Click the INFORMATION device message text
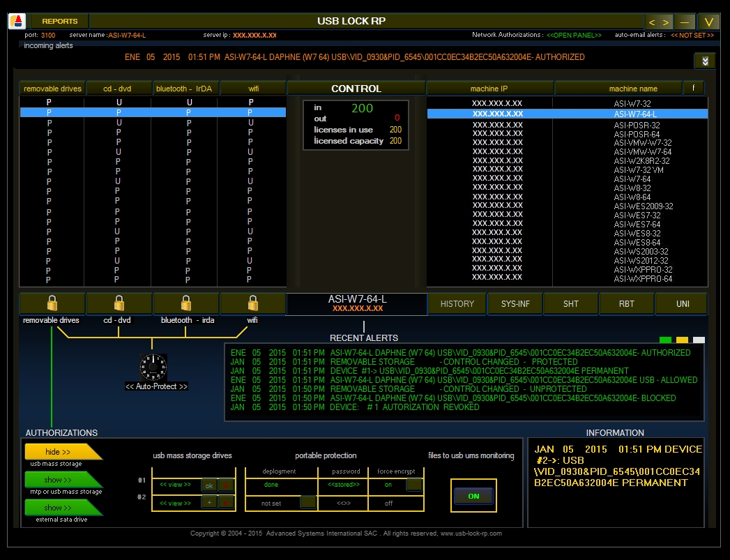This screenshot has width=730, height=560. coord(618,466)
